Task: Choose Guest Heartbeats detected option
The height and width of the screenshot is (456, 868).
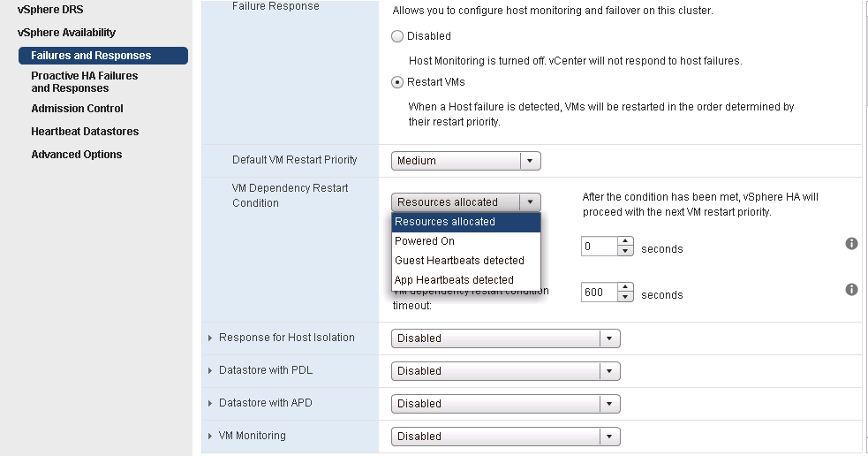Action: [x=459, y=261]
